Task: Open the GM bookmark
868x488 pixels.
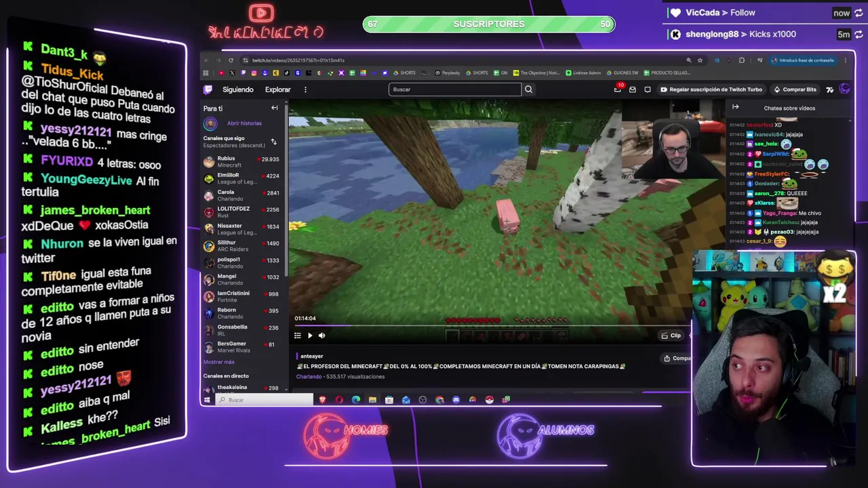Action: coord(500,73)
